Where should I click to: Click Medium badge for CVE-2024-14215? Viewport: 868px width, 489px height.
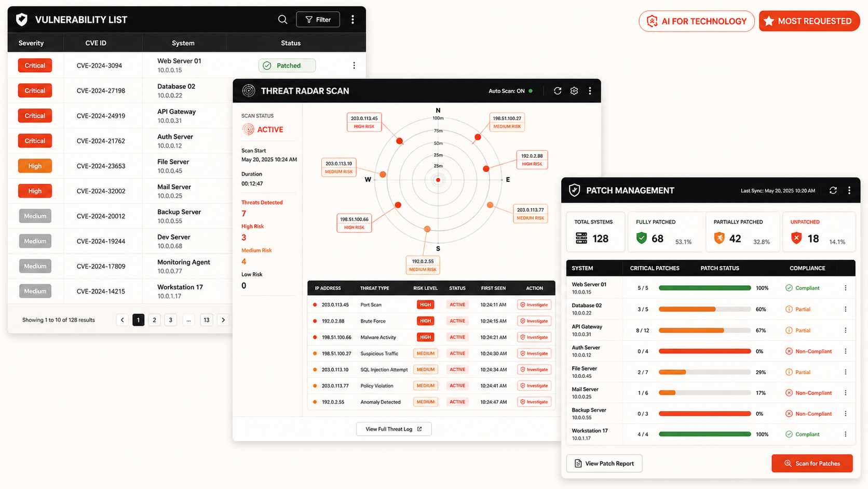(35, 292)
